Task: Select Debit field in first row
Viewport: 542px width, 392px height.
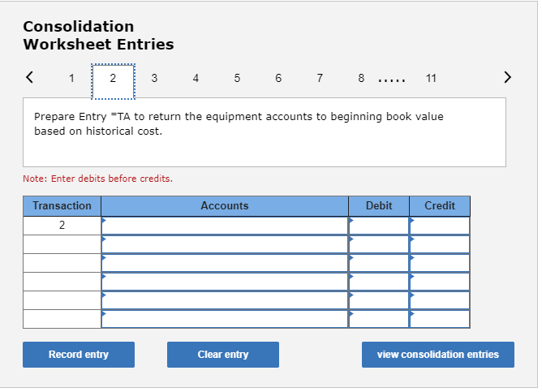Action: tap(379, 226)
